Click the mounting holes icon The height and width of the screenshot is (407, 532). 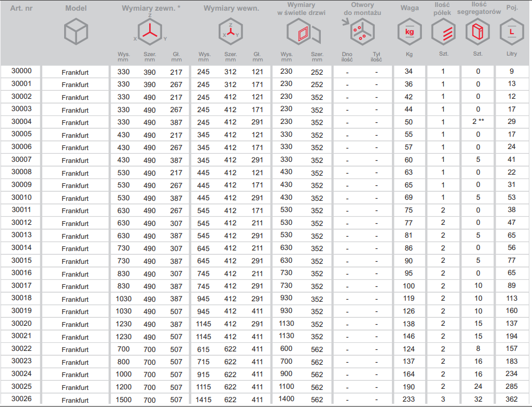(x=358, y=33)
